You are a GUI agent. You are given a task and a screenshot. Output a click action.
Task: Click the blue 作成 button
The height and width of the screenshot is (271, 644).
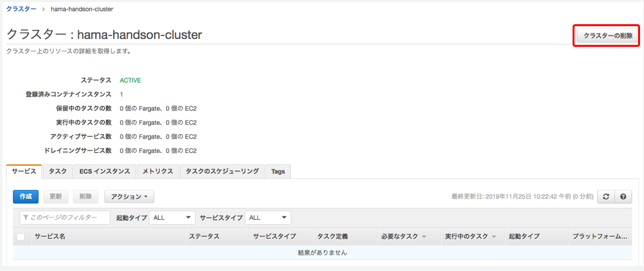[x=26, y=196]
